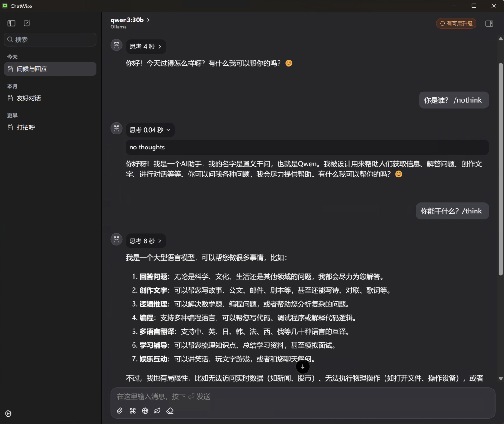Click the chat icon beside 问候与回应
Screen dimensions: 504x424
(x=10, y=69)
